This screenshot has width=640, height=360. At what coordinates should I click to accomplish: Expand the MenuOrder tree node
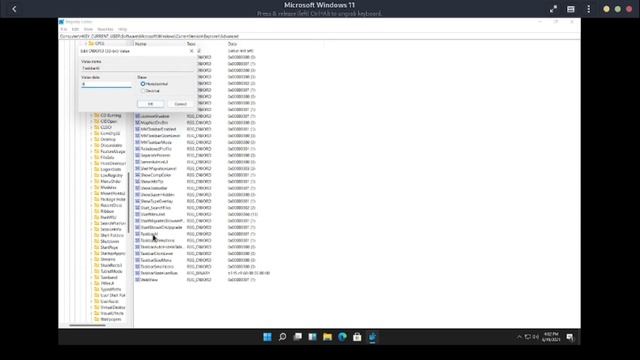[91, 181]
